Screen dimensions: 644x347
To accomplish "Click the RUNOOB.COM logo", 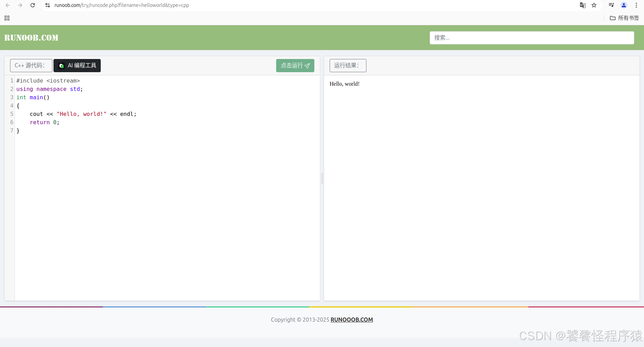I will (x=31, y=38).
